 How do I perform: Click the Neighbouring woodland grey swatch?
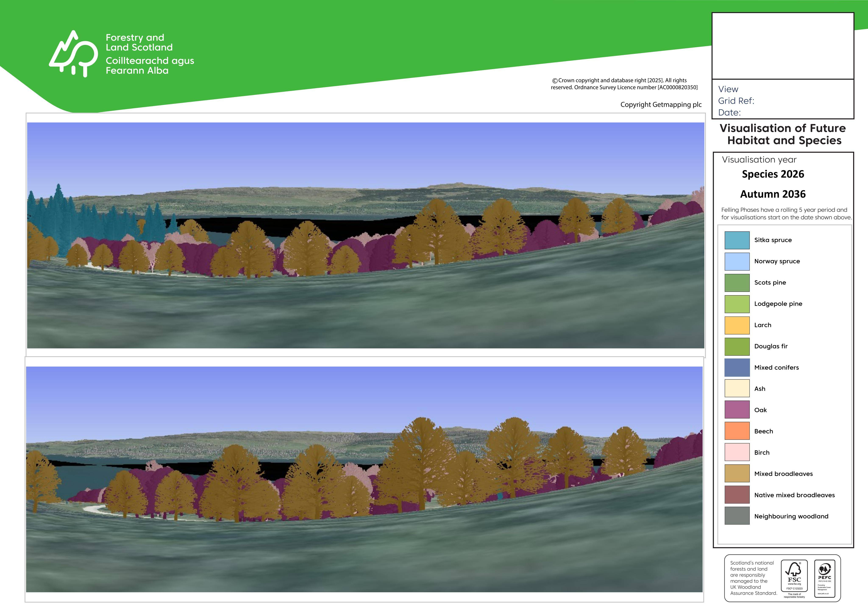737,516
